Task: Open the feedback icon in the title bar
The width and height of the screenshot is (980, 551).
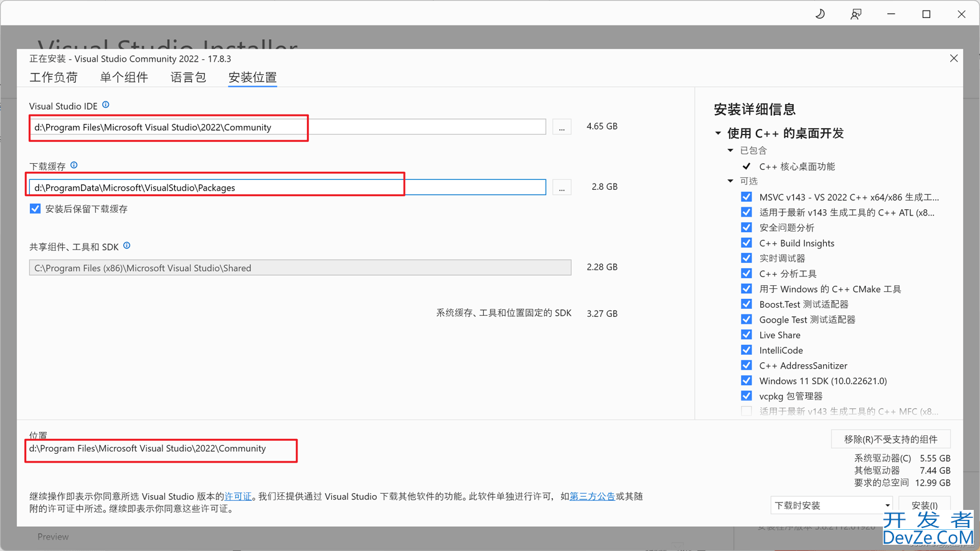Action: tap(856, 14)
